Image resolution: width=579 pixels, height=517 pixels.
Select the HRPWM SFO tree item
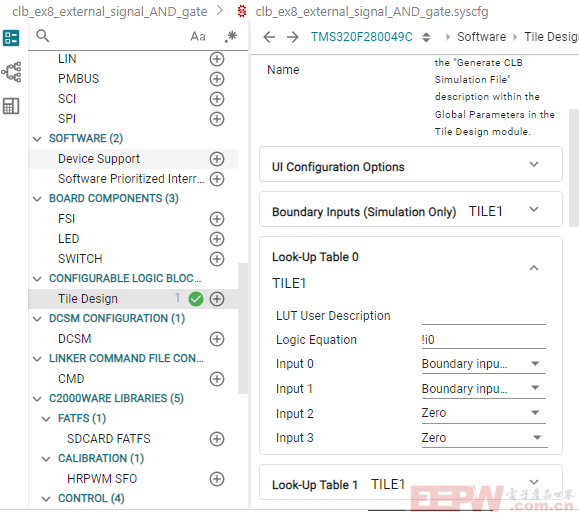point(102,479)
